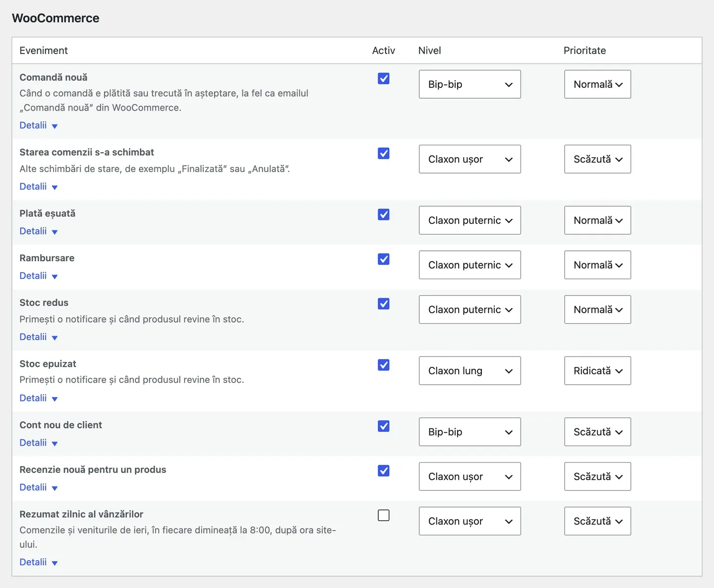Click the Eveniment column header

(x=44, y=51)
